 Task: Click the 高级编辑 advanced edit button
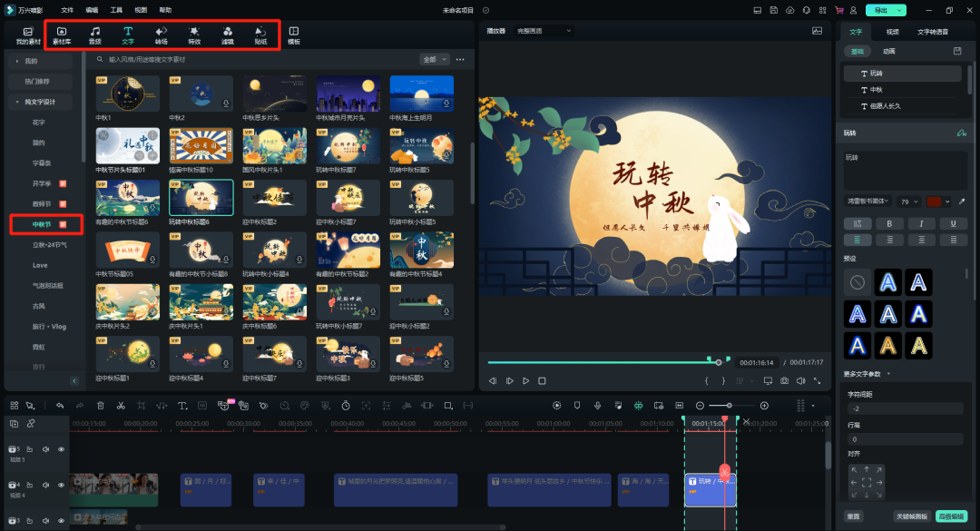click(x=951, y=516)
